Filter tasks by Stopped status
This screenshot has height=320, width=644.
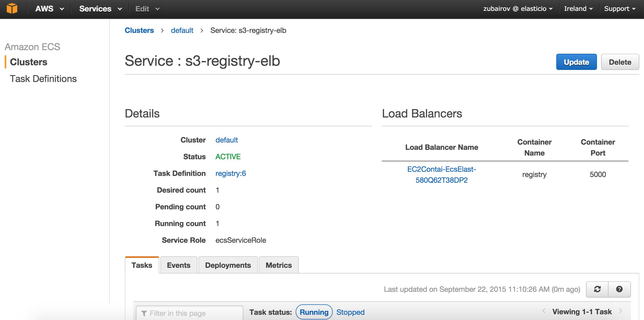pyautogui.click(x=350, y=312)
